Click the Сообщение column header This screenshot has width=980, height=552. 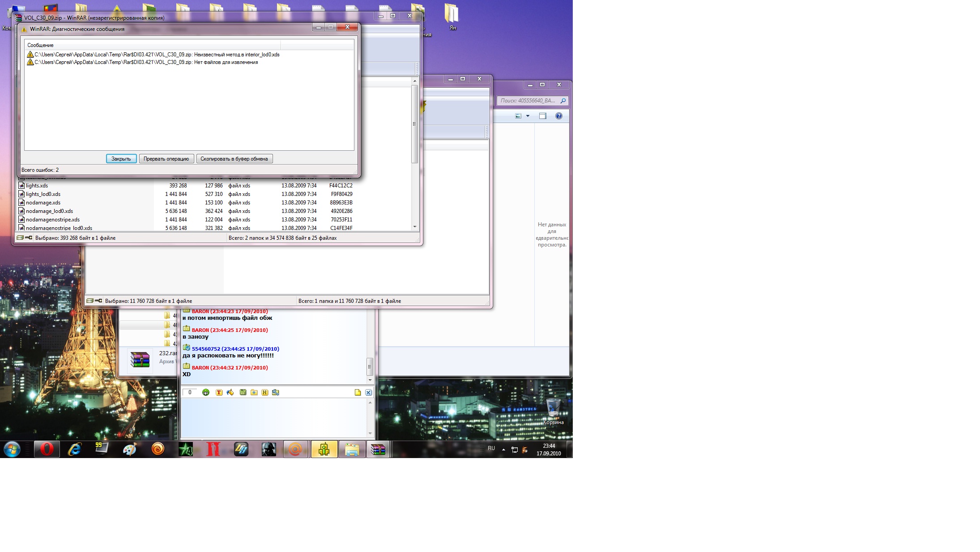point(153,45)
